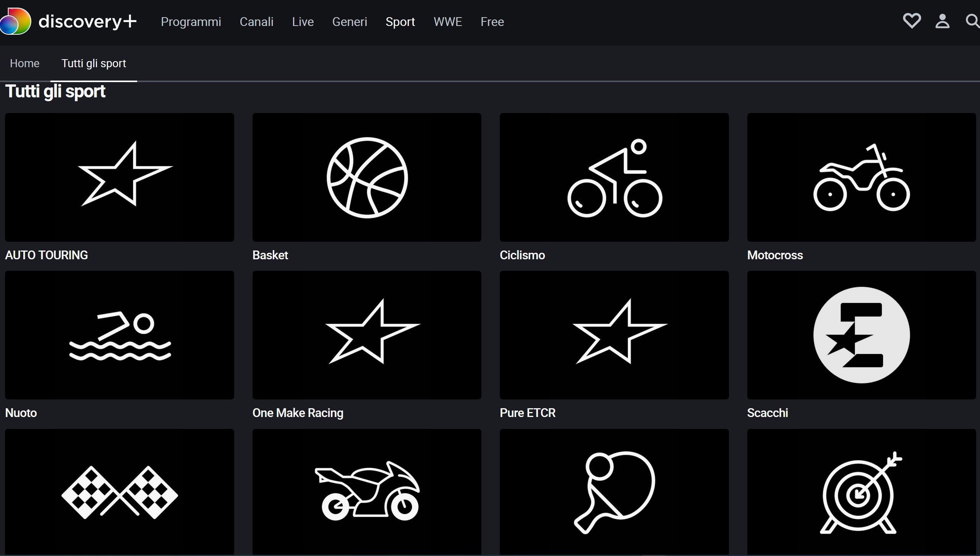
Task: Click the Motocross label
Action: [775, 255]
